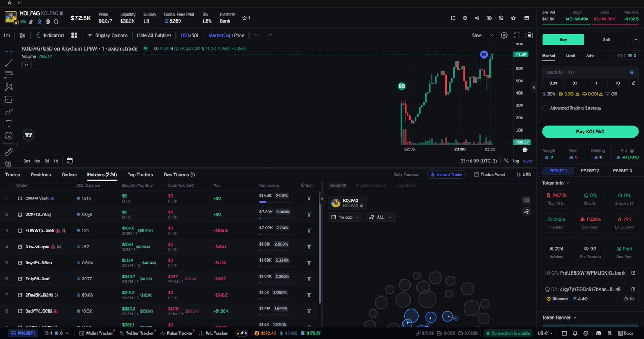
Task: Open the candlestick chart style picker
Action: pos(22,35)
